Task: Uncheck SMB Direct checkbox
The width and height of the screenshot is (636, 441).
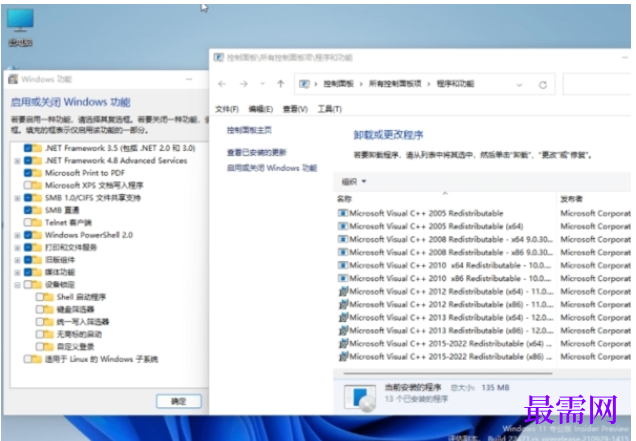Action: point(28,210)
